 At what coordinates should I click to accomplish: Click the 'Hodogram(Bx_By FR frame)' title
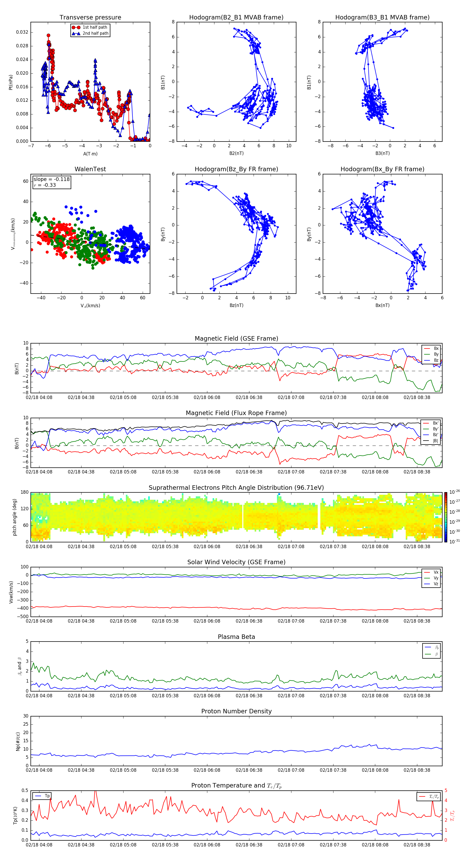382,169
